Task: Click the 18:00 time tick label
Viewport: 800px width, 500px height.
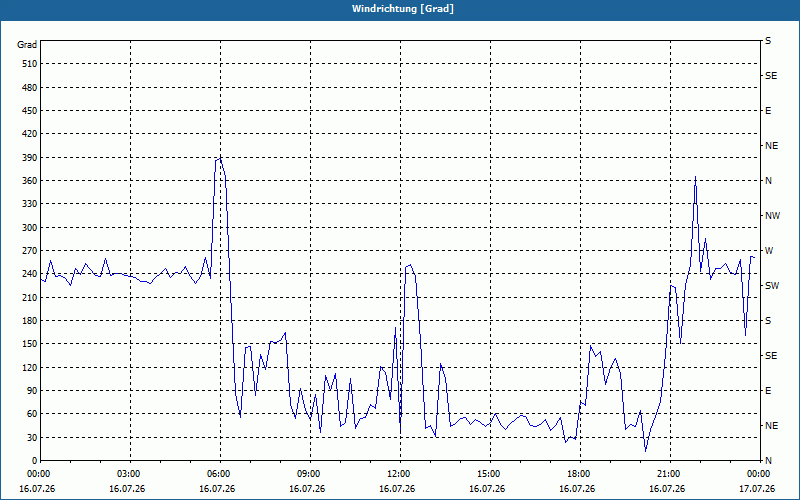Action: click(x=579, y=474)
